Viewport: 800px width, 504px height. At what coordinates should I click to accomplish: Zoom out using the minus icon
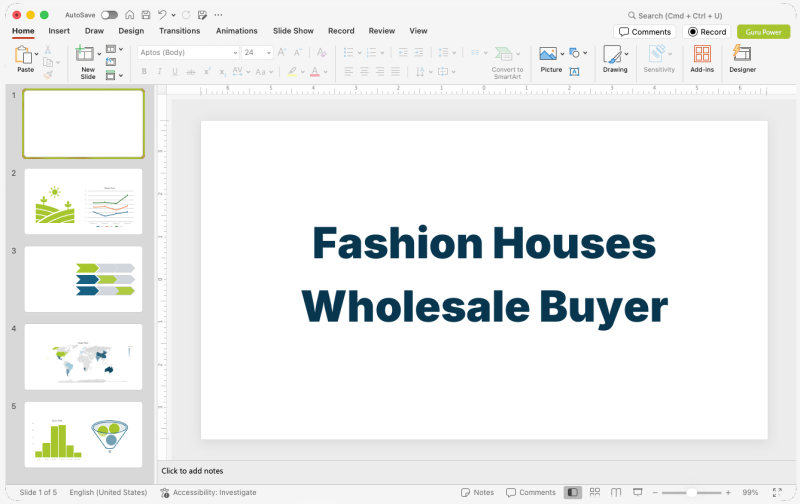click(x=655, y=493)
